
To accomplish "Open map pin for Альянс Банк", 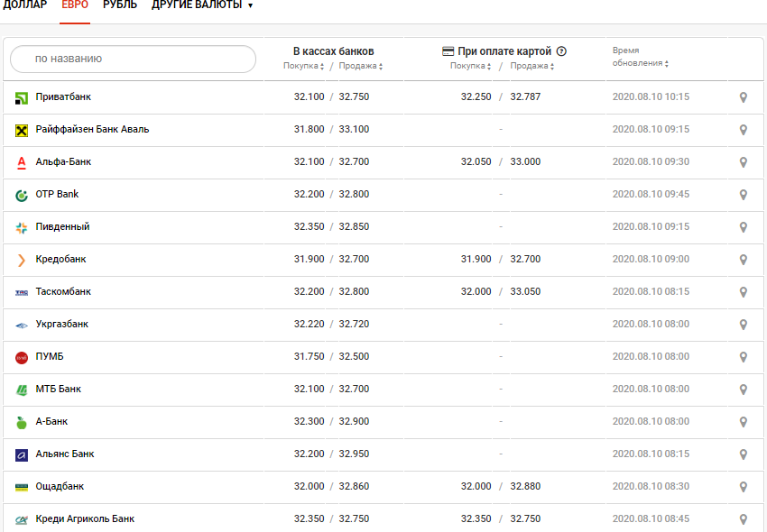I will pyautogui.click(x=743, y=454).
